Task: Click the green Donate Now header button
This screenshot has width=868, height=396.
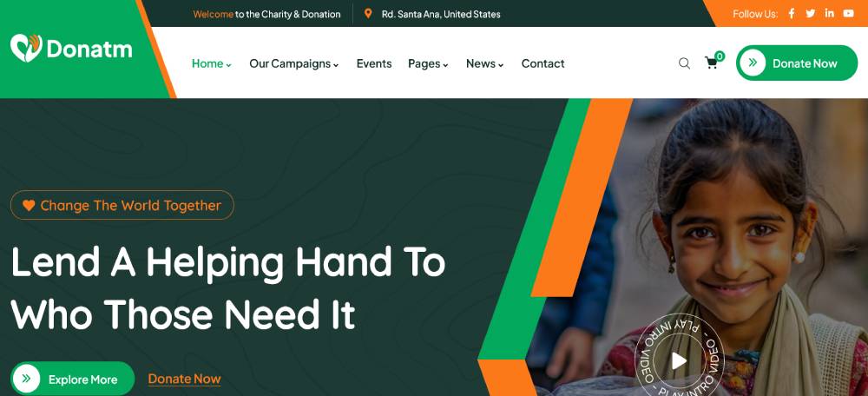Action: click(x=797, y=63)
